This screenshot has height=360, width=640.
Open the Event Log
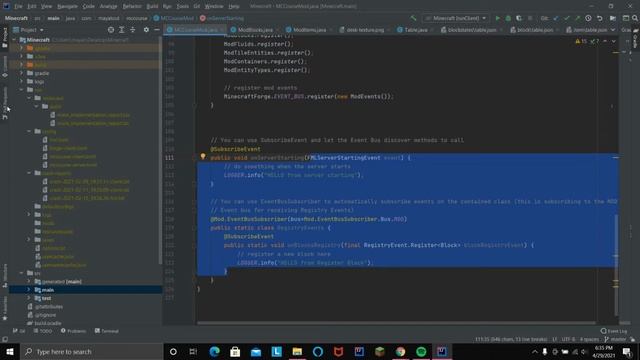pos(614,331)
